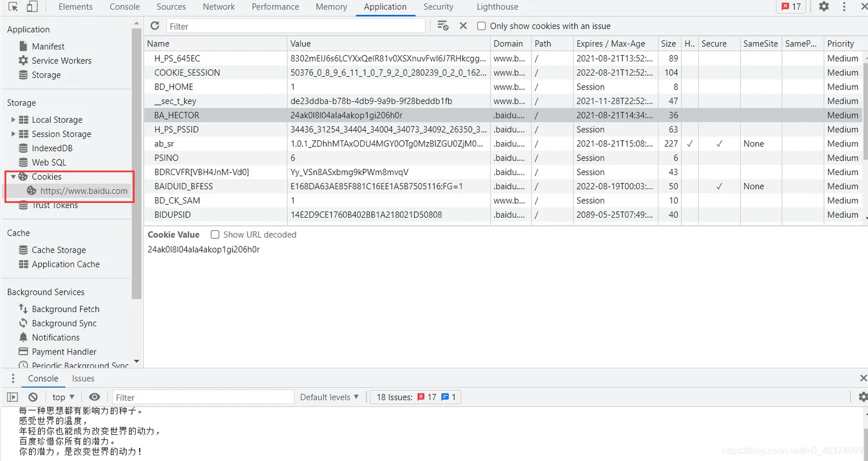Open the DevTools three-dot customize menu
This screenshot has width=868, height=461.
click(844, 7)
